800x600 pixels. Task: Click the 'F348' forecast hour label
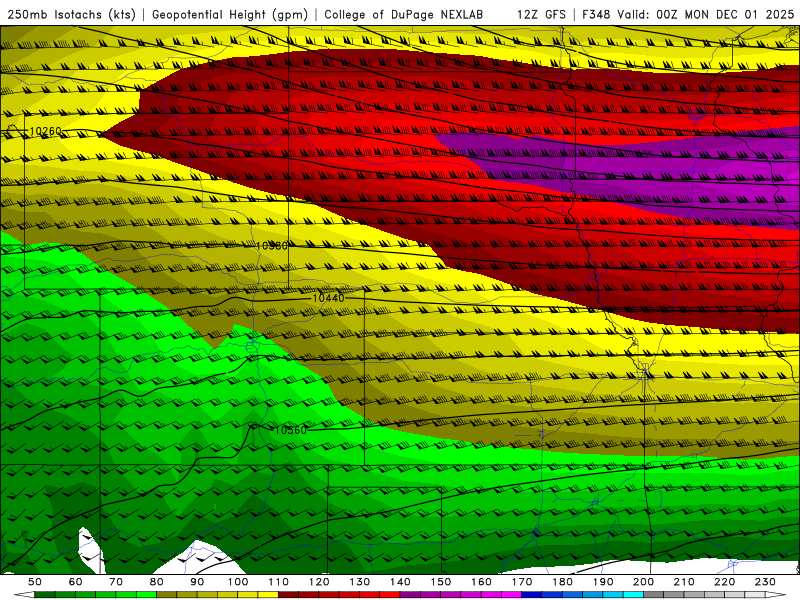click(596, 14)
